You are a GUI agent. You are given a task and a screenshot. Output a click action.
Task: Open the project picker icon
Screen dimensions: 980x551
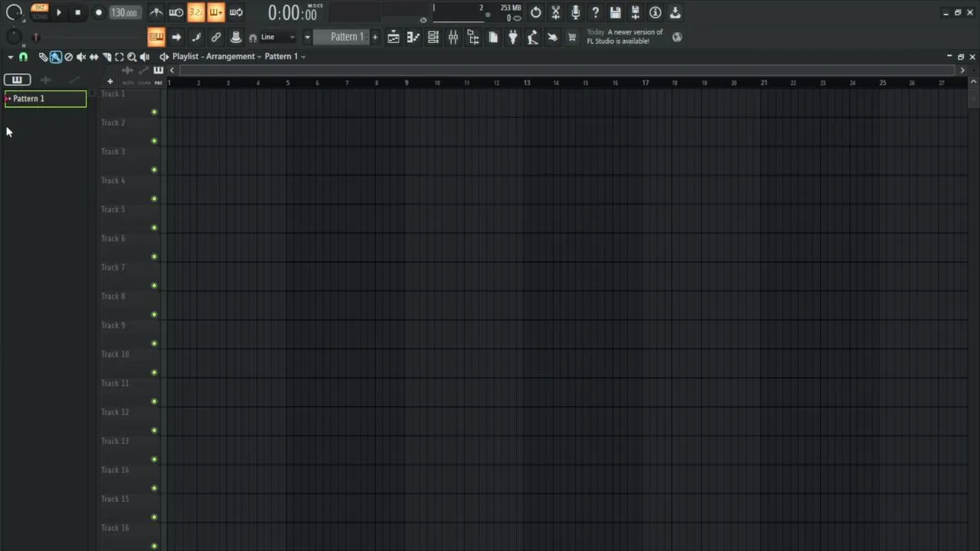493,37
